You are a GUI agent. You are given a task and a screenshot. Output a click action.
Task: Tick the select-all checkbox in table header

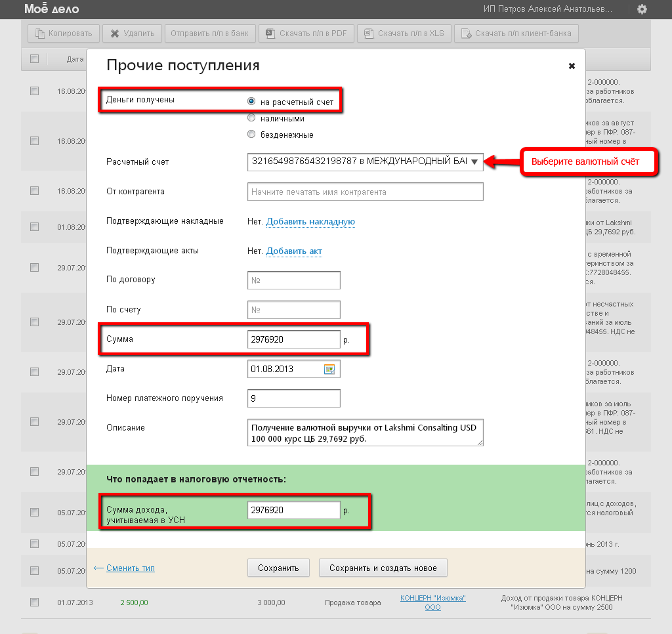[34, 58]
